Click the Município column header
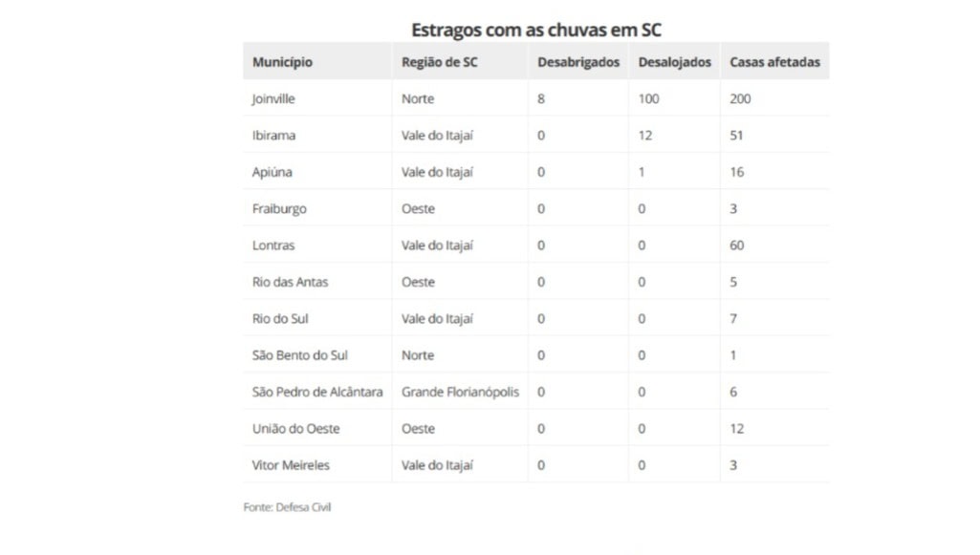This screenshot has width=980, height=555. (282, 63)
